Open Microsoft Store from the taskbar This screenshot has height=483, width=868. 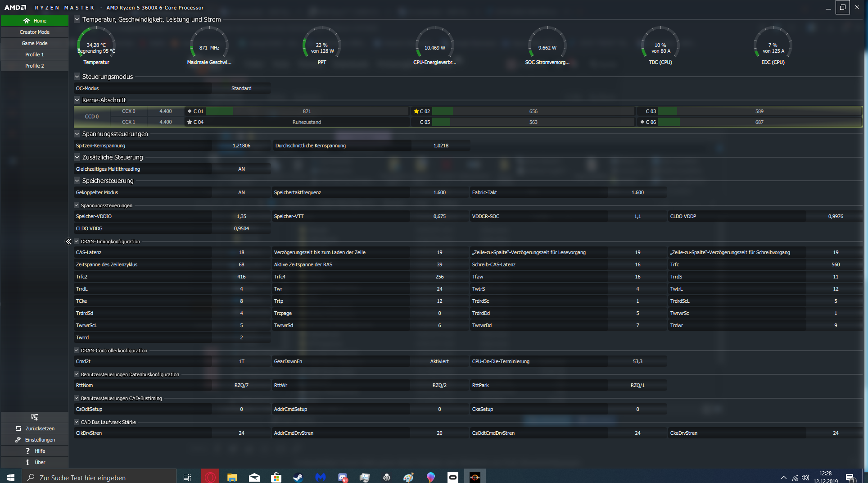point(276,477)
